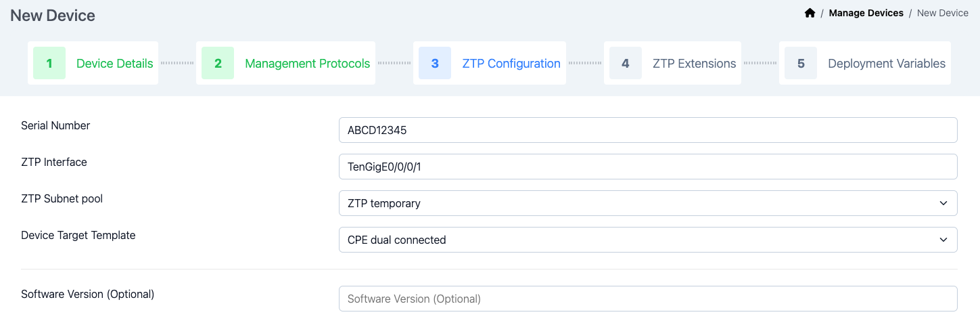Select the step 5 number badge
Image resolution: width=980 pixels, height=323 pixels.
pyautogui.click(x=801, y=63)
